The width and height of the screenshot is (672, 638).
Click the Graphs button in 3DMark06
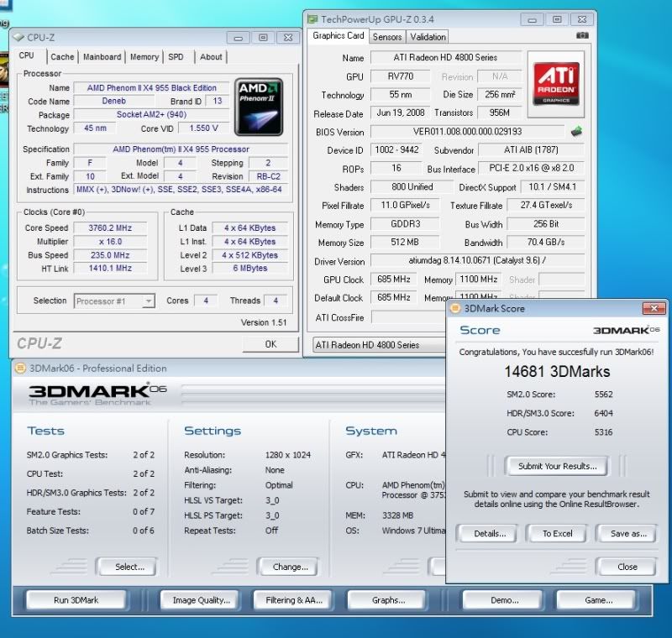388,600
